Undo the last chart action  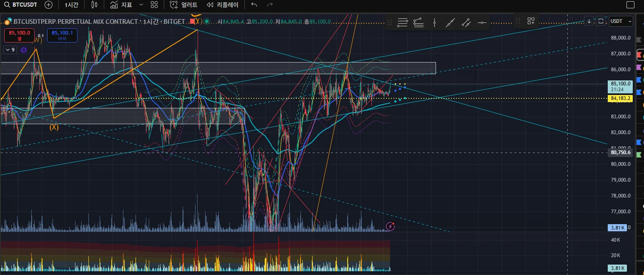(254, 5)
